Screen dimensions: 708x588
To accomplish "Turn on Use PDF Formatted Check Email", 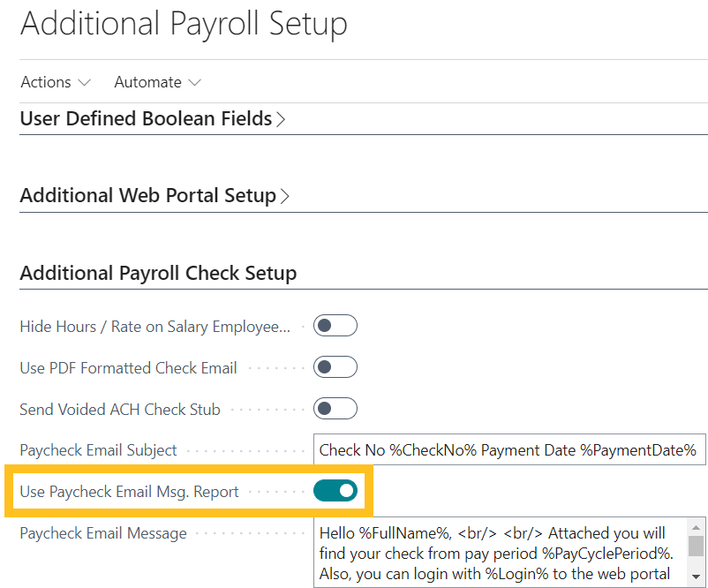I will coord(335,367).
